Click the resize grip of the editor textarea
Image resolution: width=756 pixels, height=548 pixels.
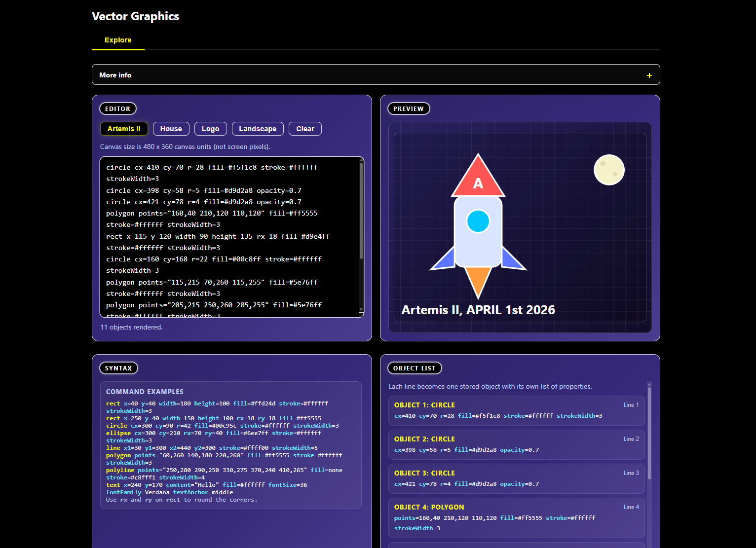coord(361,315)
